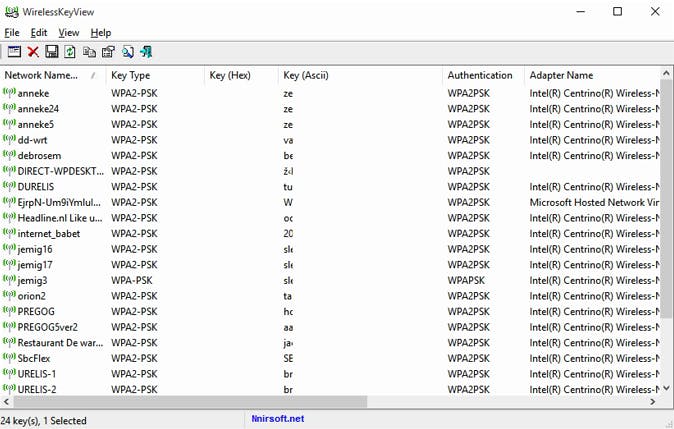Screen dimensions: 674x429
Task: Select the anneke24 network row
Action: click(x=330, y=108)
